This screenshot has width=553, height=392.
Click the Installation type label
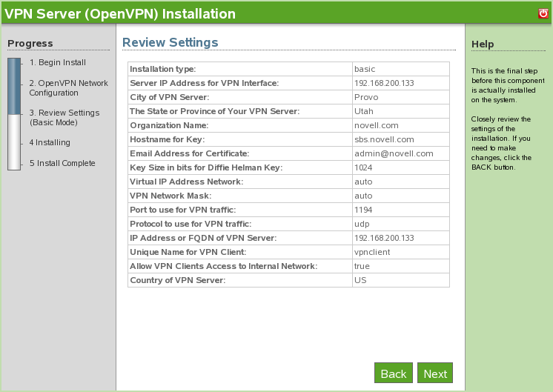162,69
